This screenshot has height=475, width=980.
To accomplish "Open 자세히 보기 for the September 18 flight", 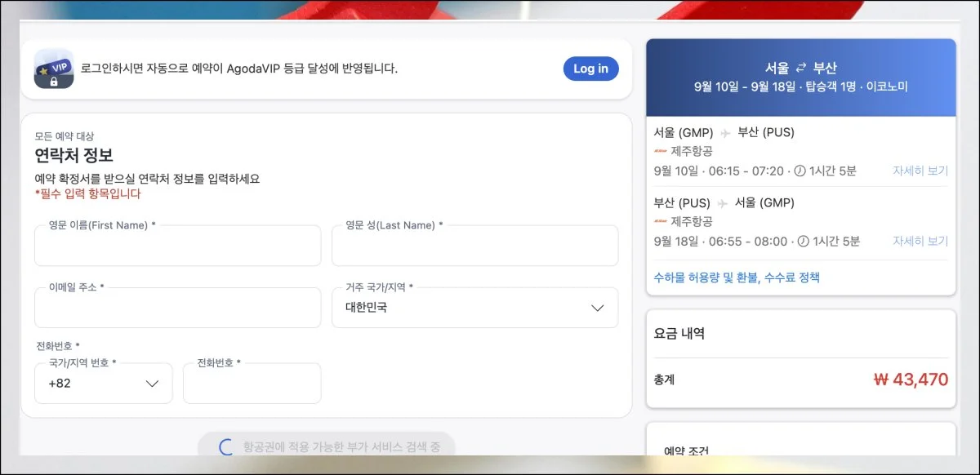I will click(920, 239).
